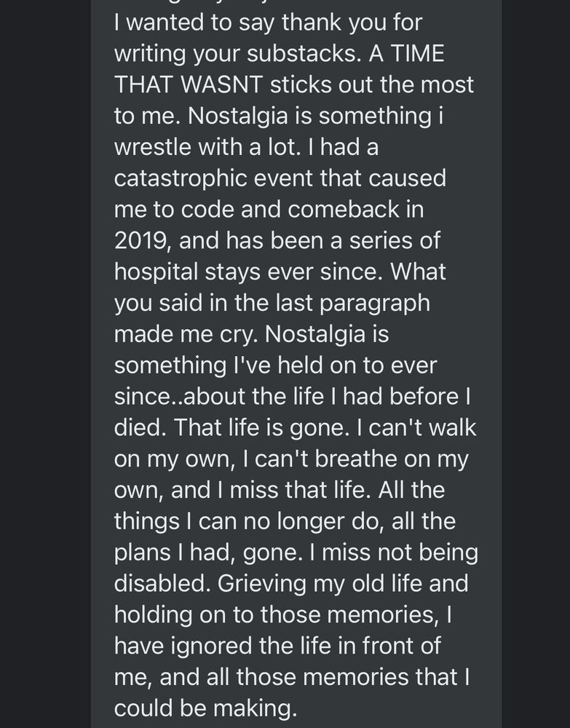Tap the word "paragraph" in the message
This screenshot has width=570, height=728.
(375, 304)
